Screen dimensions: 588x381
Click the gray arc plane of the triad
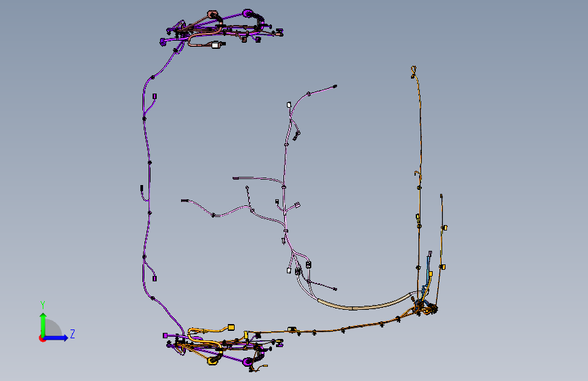(x=54, y=328)
